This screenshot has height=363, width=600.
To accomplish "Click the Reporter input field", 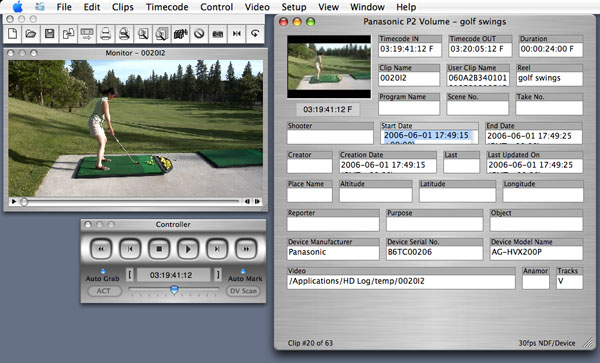I will pos(333,224).
